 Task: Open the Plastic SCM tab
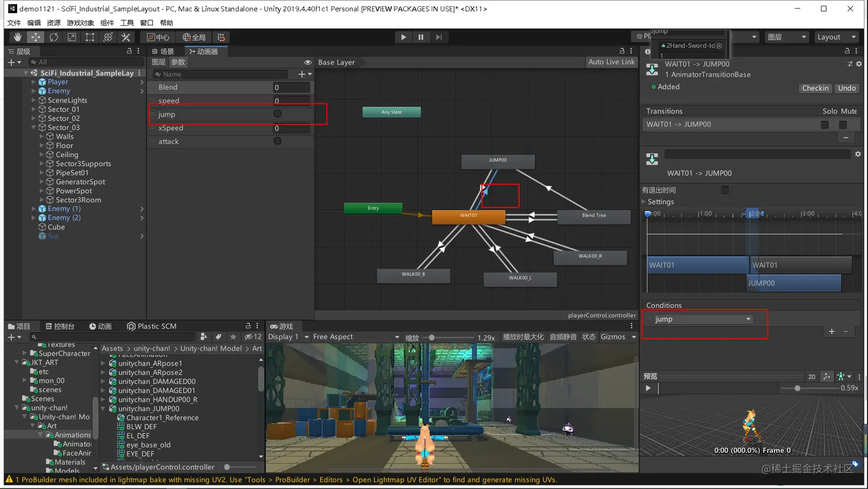[152, 326]
